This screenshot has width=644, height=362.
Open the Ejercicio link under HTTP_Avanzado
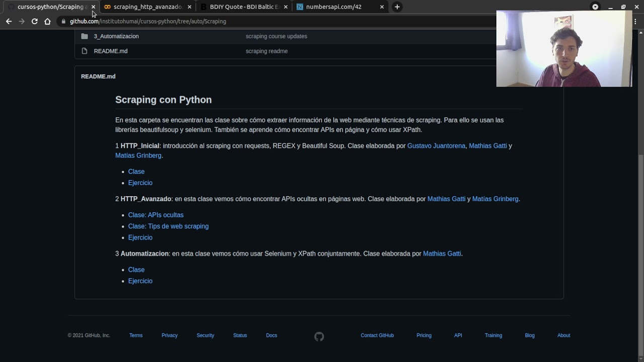(140, 237)
